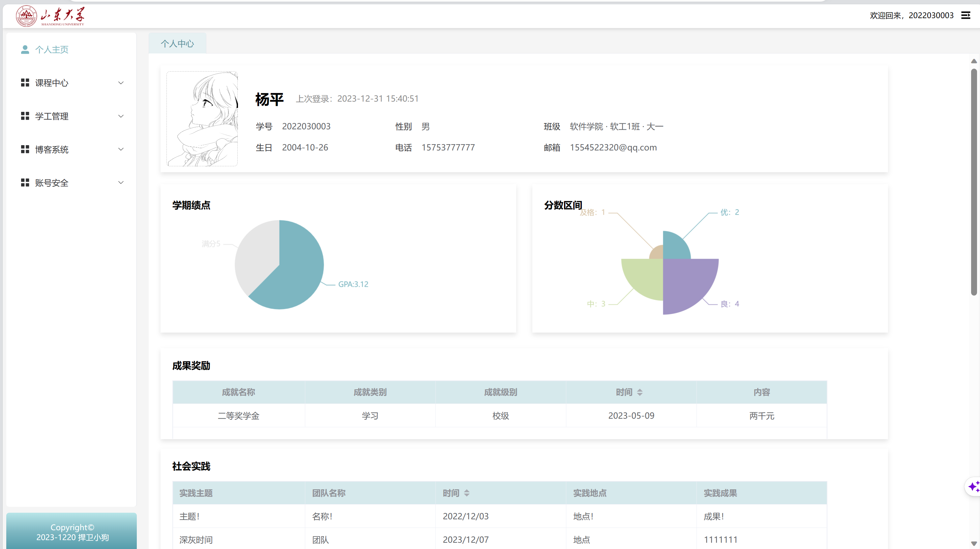Click the page vertical scrollbar thumb
Screen dimensions: 980x549
[974, 182]
